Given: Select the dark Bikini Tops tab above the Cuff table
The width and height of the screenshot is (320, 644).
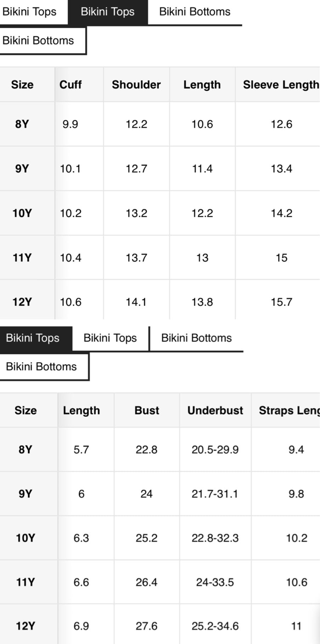Looking at the screenshot, I should click(x=107, y=12).
